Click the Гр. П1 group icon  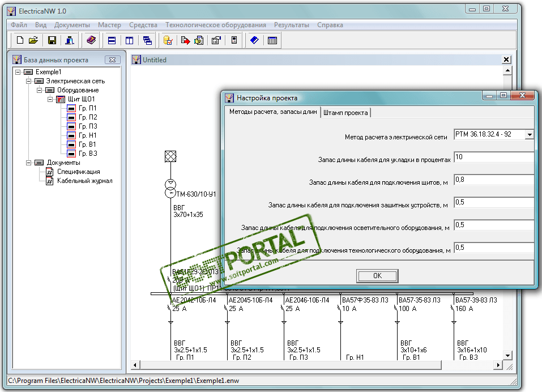pyautogui.click(x=71, y=108)
